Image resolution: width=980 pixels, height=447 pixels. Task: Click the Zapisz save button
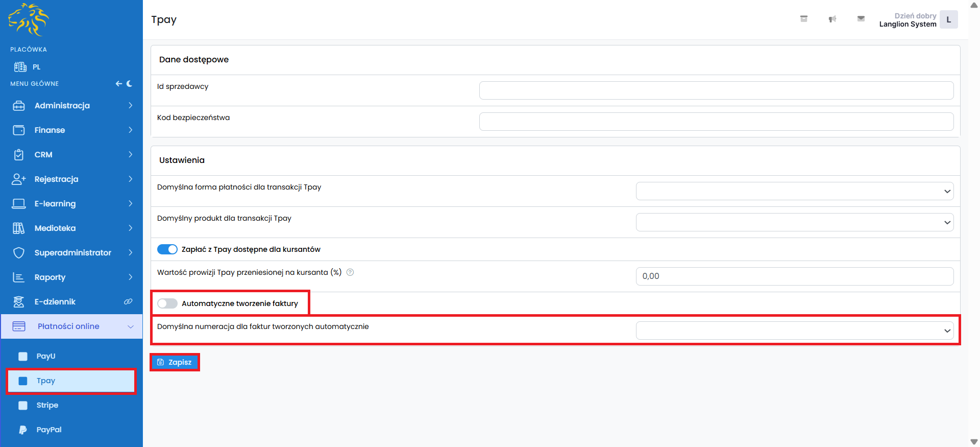coord(175,362)
